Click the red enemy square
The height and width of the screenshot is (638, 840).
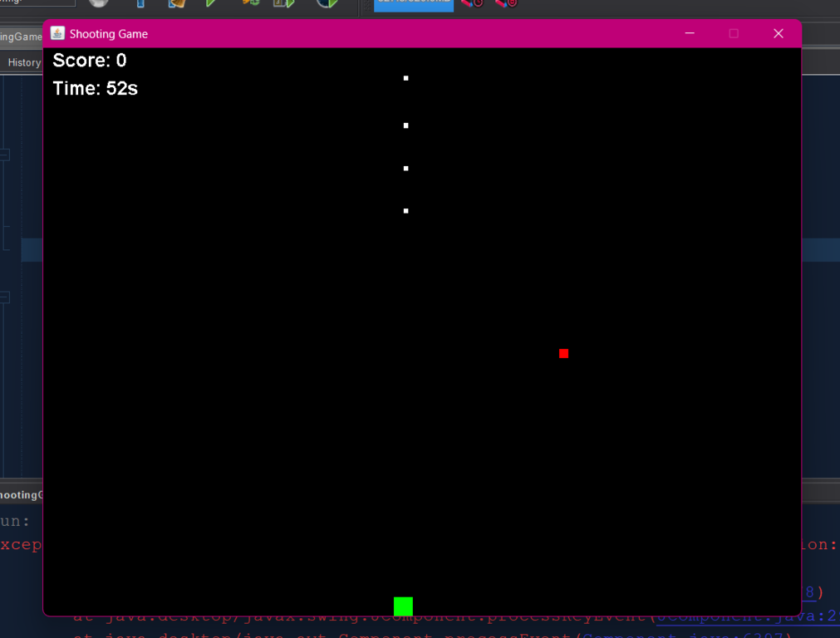pos(563,353)
